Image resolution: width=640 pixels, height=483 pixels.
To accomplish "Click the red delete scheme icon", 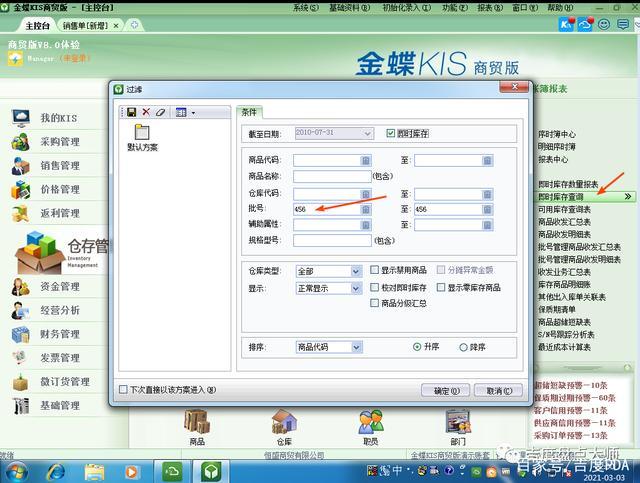I will coord(146,112).
